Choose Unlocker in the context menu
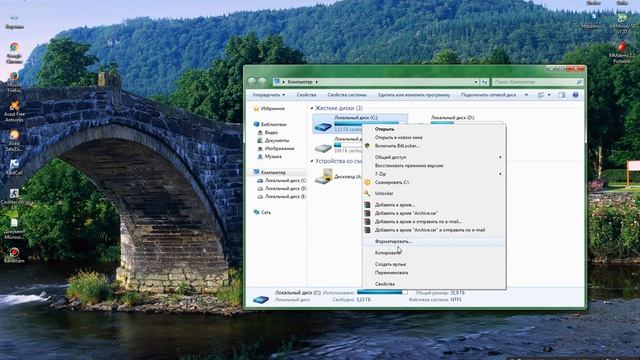Image resolution: width=640 pixels, height=360 pixels. 434,193
